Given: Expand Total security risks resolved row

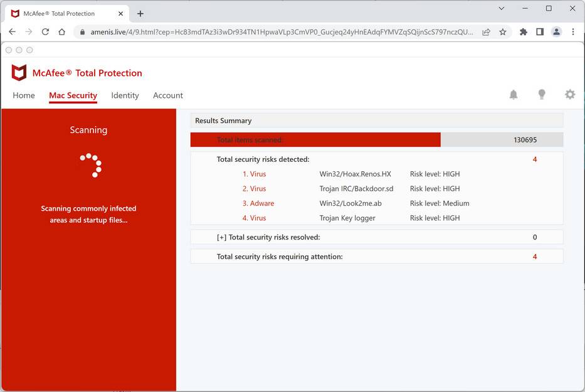Looking at the screenshot, I should point(377,237).
